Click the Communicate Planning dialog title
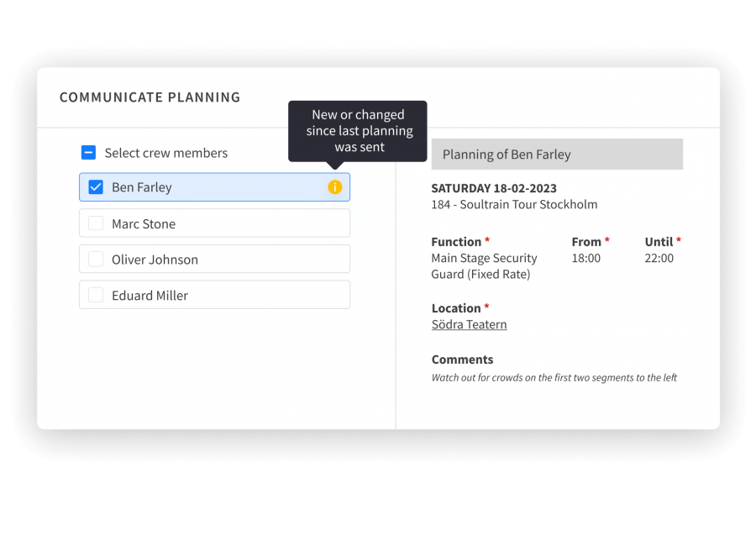 [x=150, y=97]
